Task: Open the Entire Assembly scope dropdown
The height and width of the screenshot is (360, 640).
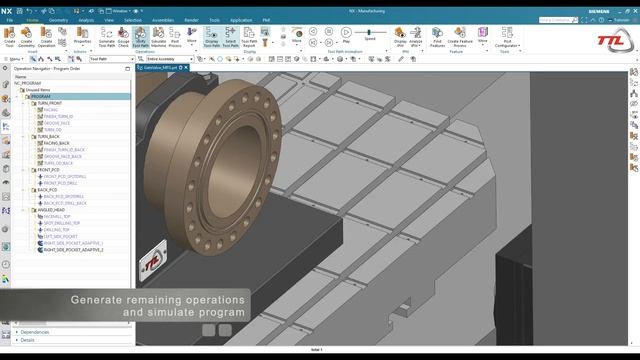Action: click(x=170, y=59)
